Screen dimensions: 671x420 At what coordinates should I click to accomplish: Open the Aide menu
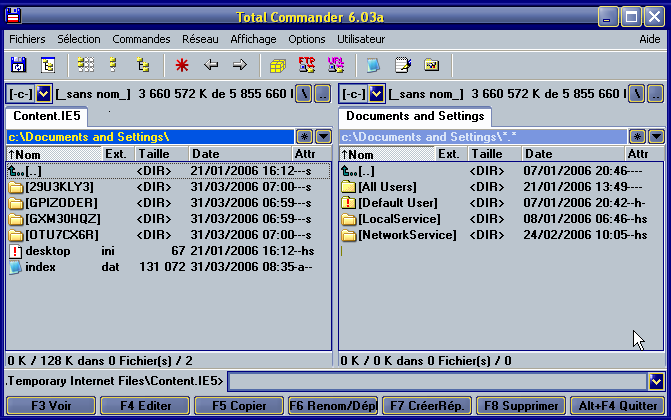[650, 39]
